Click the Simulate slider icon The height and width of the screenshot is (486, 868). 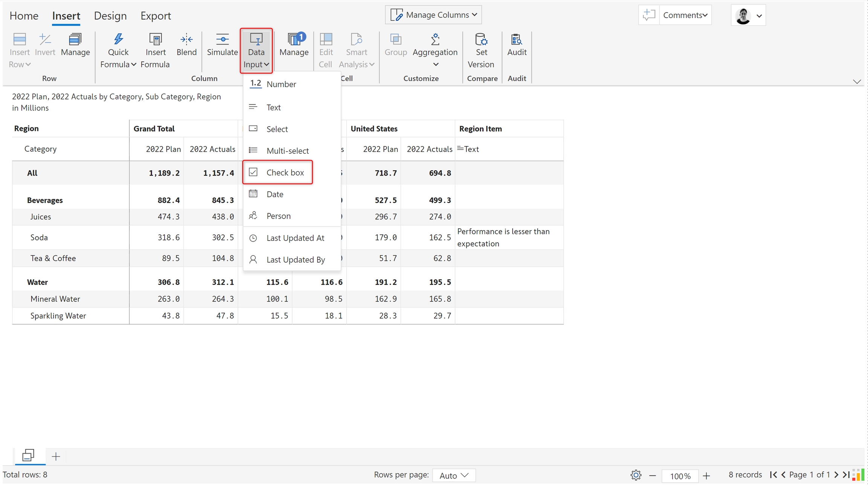(222, 39)
